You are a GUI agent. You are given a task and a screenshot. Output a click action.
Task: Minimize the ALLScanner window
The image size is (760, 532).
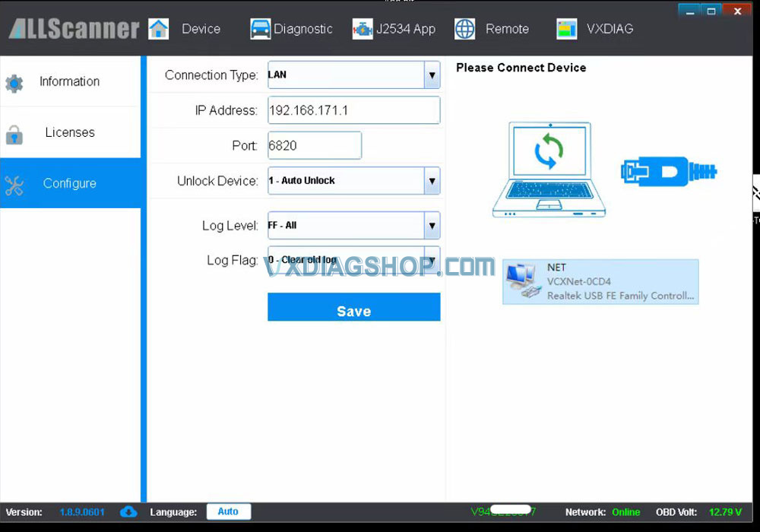click(690, 11)
